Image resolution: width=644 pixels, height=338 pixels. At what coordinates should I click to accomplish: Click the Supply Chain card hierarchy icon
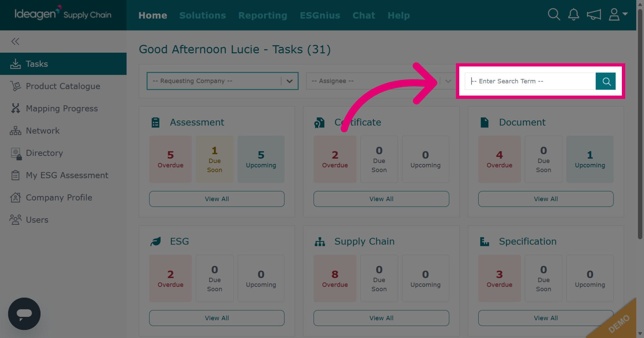coord(320,241)
